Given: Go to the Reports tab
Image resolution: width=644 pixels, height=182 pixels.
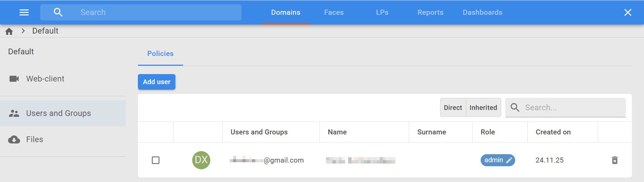Looking at the screenshot, I should pyautogui.click(x=430, y=12).
